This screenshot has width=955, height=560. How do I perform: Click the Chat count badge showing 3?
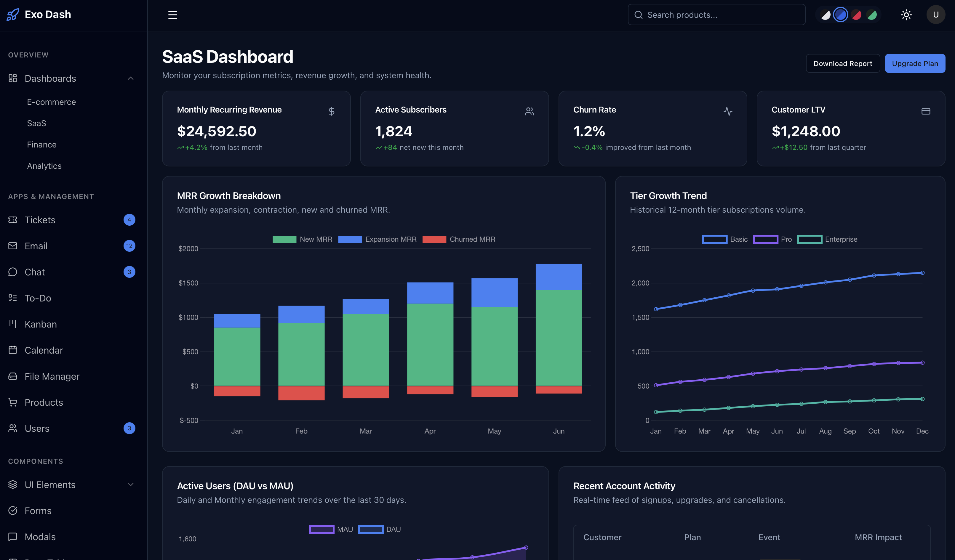[129, 272]
